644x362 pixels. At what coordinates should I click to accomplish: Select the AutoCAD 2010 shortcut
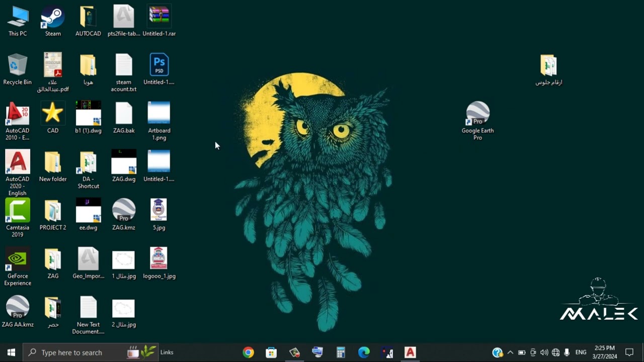(x=18, y=121)
